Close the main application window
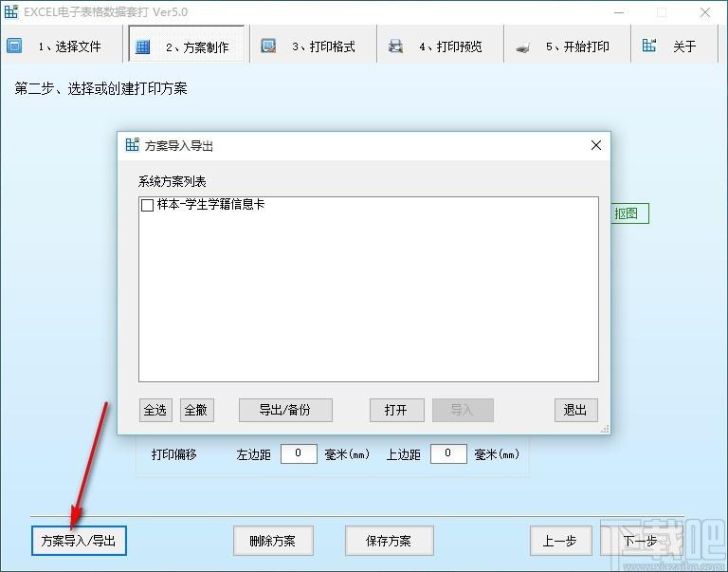This screenshot has width=728, height=572. pyautogui.click(x=705, y=12)
